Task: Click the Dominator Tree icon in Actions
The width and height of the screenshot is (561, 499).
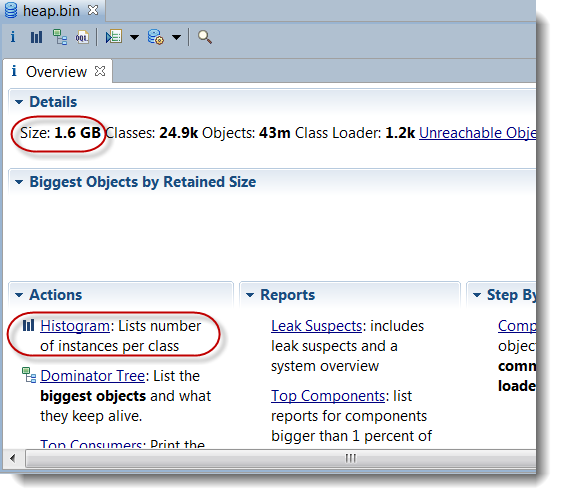Action: tap(29, 375)
